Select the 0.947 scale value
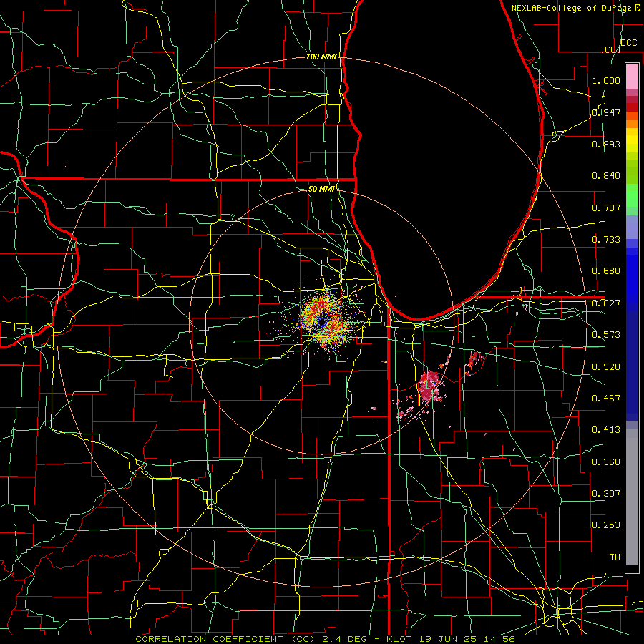This screenshot has width=644, height=644. (x=606, y=112)
